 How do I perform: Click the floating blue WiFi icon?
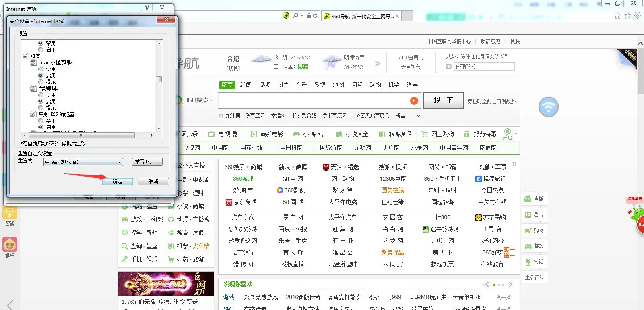click(x=549, y=107)
